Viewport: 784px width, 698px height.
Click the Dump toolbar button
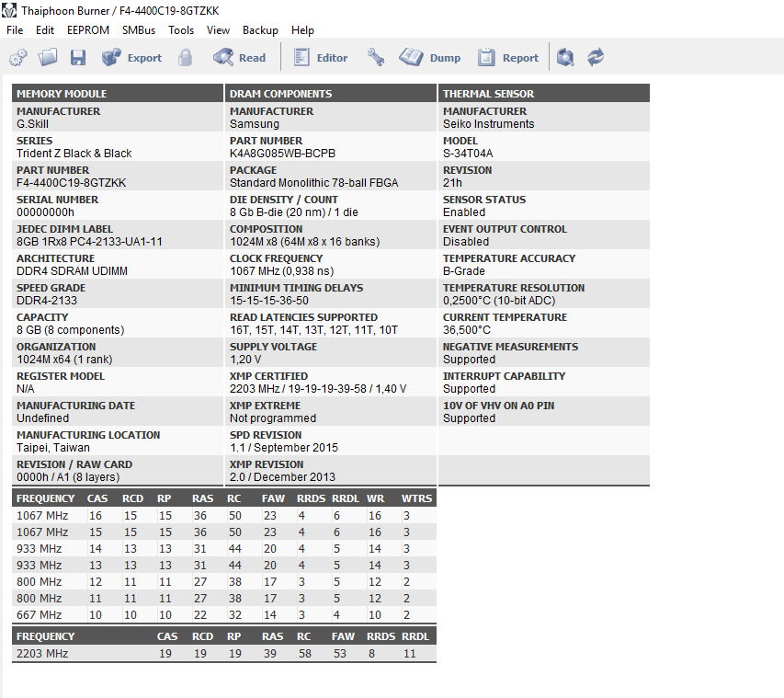click(x=430, y=58)
